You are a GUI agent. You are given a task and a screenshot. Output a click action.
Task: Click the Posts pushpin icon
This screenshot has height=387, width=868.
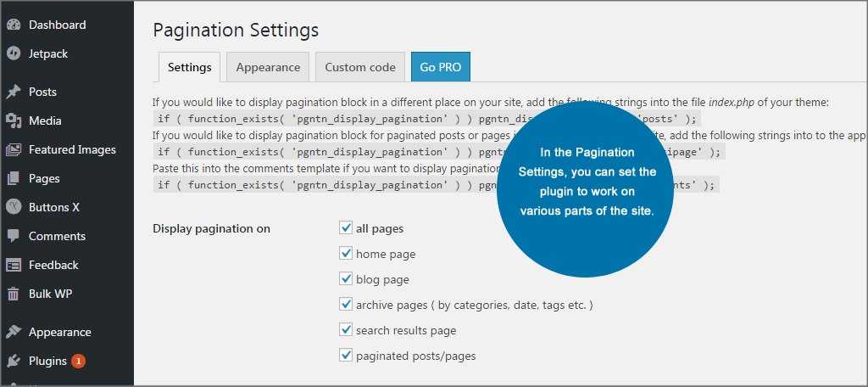pyautogui.click(x=14, y=92)
